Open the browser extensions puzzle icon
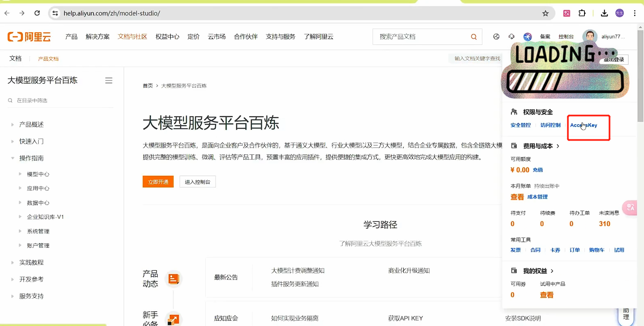 pyautogui.click(x=582, y=13)
